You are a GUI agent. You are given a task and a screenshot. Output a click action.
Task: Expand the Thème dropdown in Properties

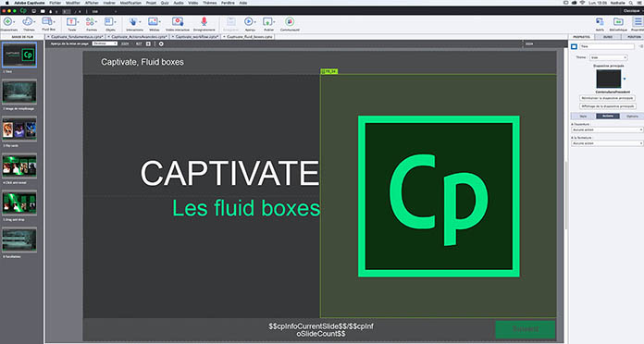point(609,57)
